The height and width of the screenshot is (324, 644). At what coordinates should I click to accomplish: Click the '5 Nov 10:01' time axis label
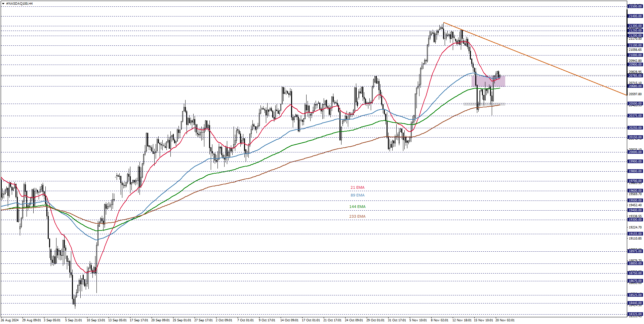pos(418,320)
